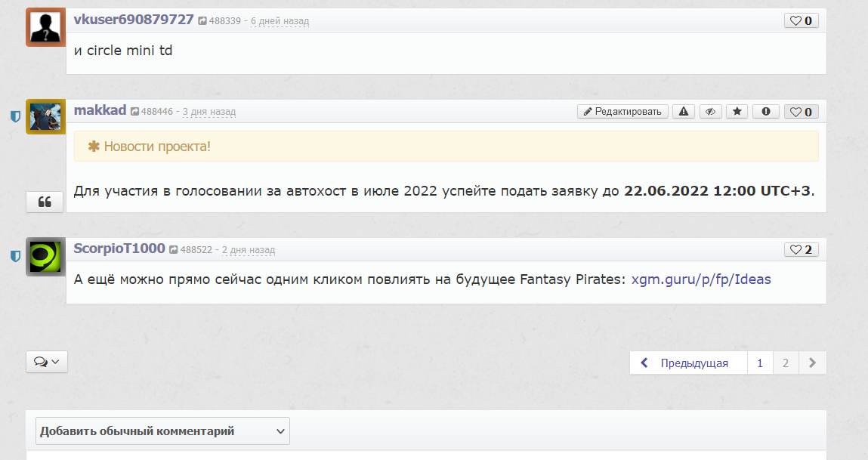Click the warning triangle icon on makkad's comment
This screenshot has width=868, height=460.
coord(684,111)
